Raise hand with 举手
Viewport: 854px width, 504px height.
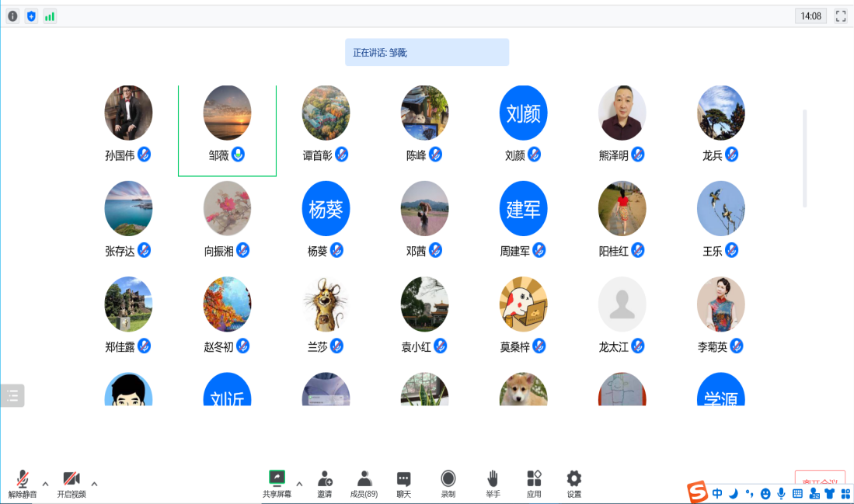point(493,483)
